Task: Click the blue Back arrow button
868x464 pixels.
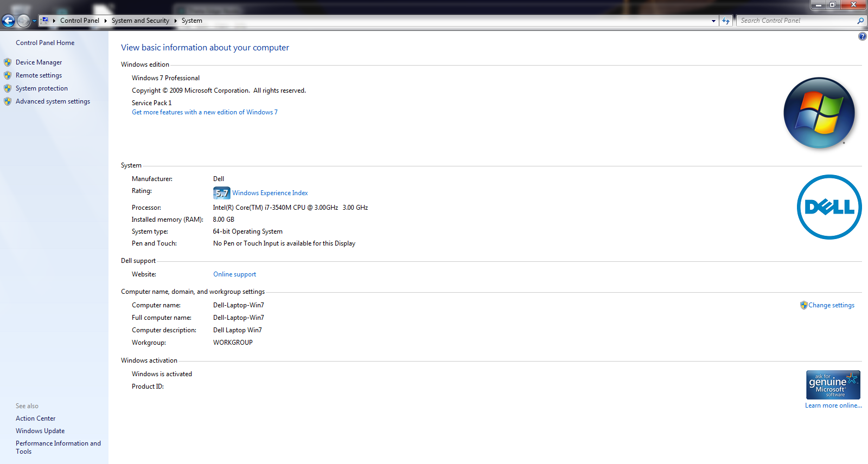Action: [8, 21]
